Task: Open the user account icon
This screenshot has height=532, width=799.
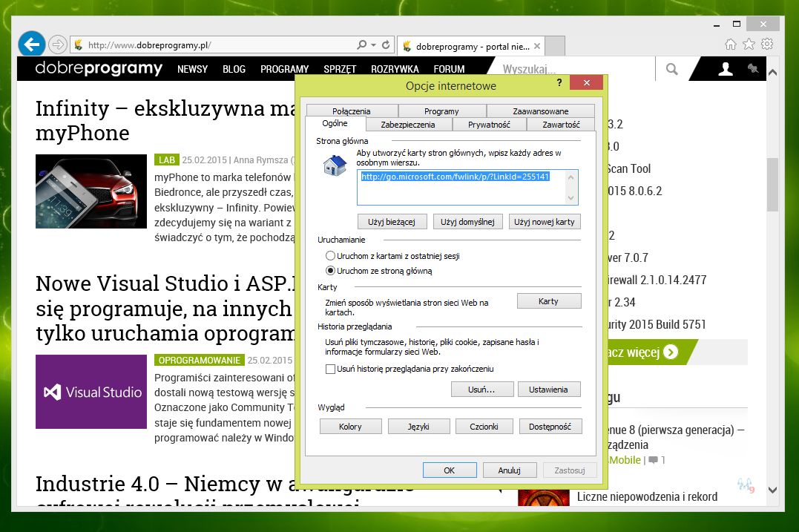Action: [x=726, y=69]
